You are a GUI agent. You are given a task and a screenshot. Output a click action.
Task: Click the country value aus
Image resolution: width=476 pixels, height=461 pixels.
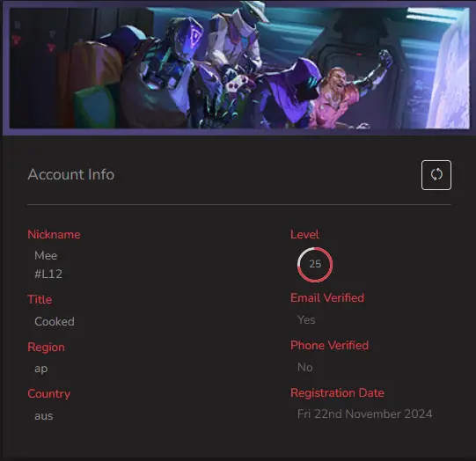pyautogui.click(x=44, y=416)
